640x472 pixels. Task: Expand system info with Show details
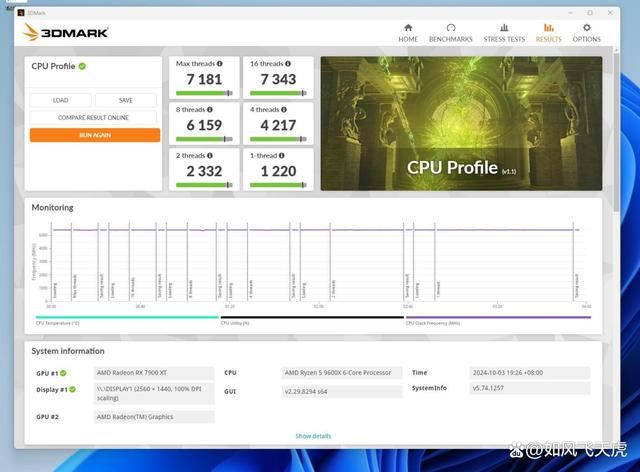pos(313,436)
